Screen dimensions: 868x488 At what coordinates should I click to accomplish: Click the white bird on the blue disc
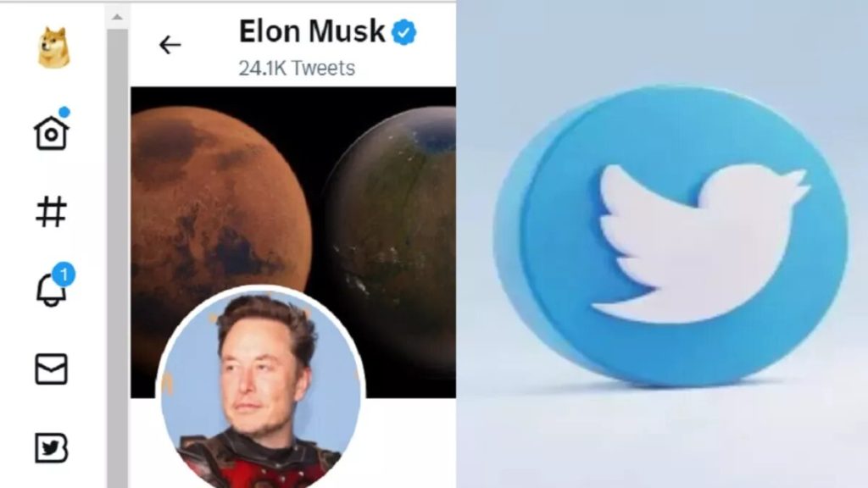coord(701,243)
